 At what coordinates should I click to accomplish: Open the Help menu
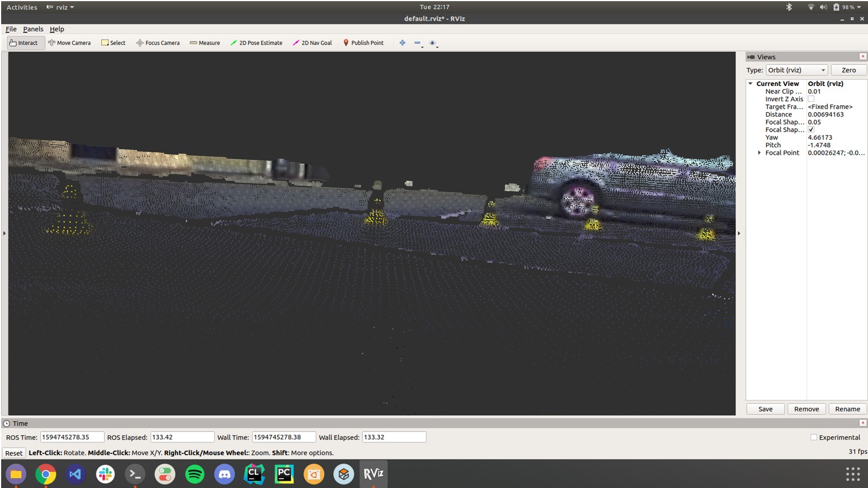click(57, 29)
